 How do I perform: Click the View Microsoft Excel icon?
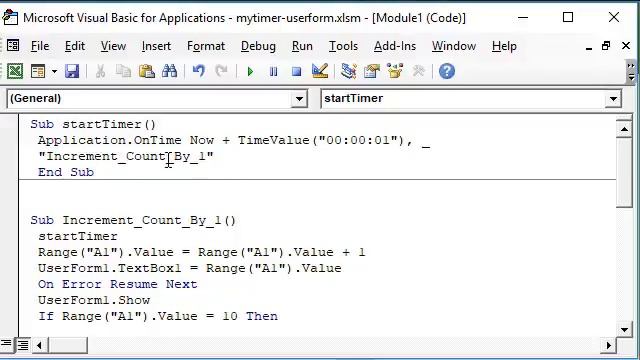[x=15, y=71]
